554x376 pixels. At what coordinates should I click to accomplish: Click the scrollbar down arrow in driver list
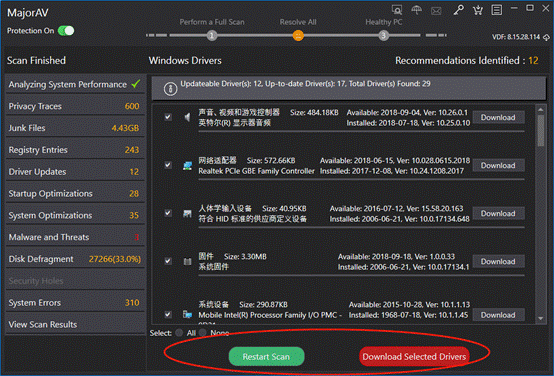[x=541, y=318]
